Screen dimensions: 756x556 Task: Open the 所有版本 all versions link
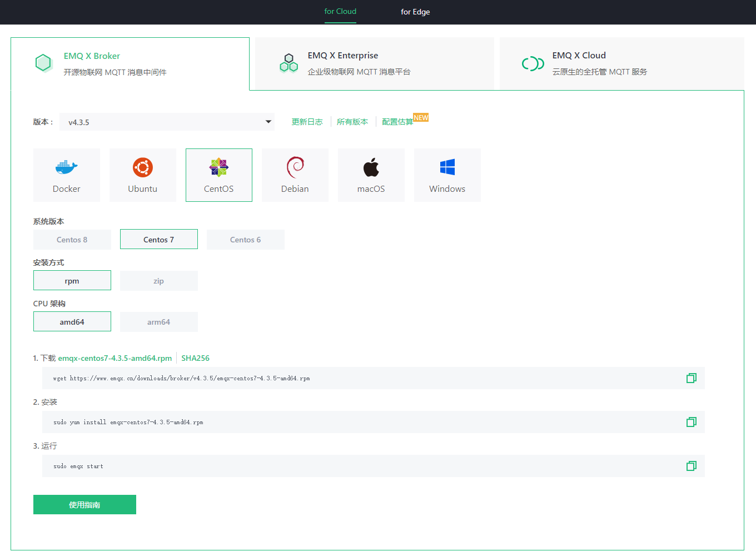coord(352,122)
